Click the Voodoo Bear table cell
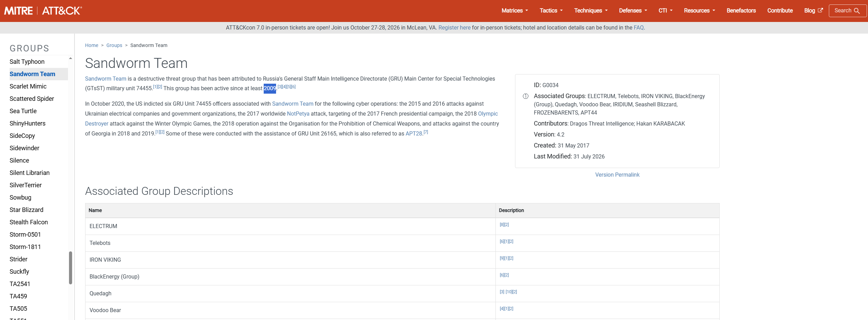Viewport: 868px width, 320px height. coord(290,310)
